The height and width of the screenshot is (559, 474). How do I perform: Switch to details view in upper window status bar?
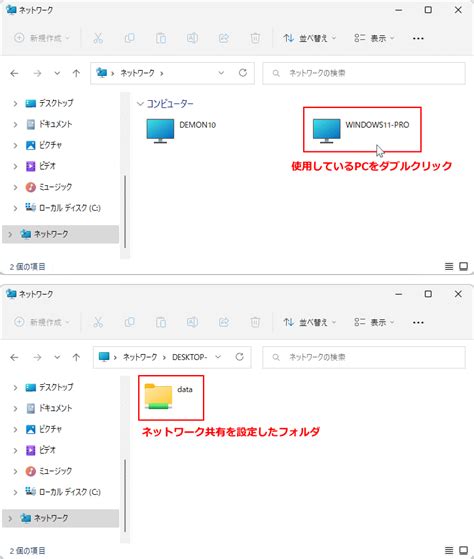tap(449, 266)
